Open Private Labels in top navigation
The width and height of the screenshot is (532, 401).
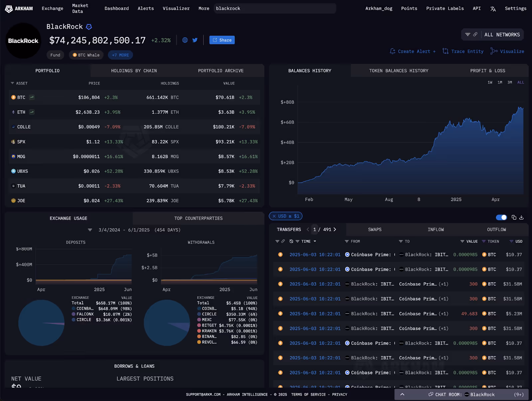(445, 9)
